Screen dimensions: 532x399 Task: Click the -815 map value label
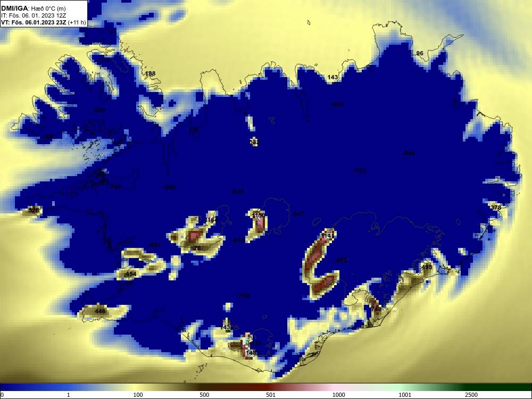238,240
